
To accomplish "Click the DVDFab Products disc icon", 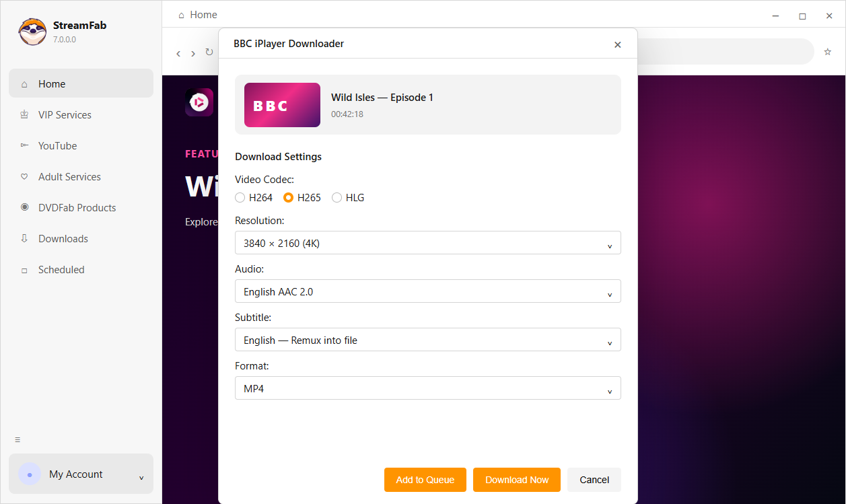I will coord(25,208).
